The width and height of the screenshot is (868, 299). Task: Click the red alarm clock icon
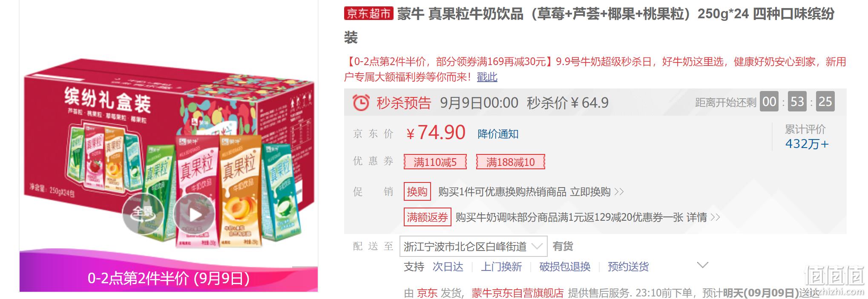tap(361, 103)
